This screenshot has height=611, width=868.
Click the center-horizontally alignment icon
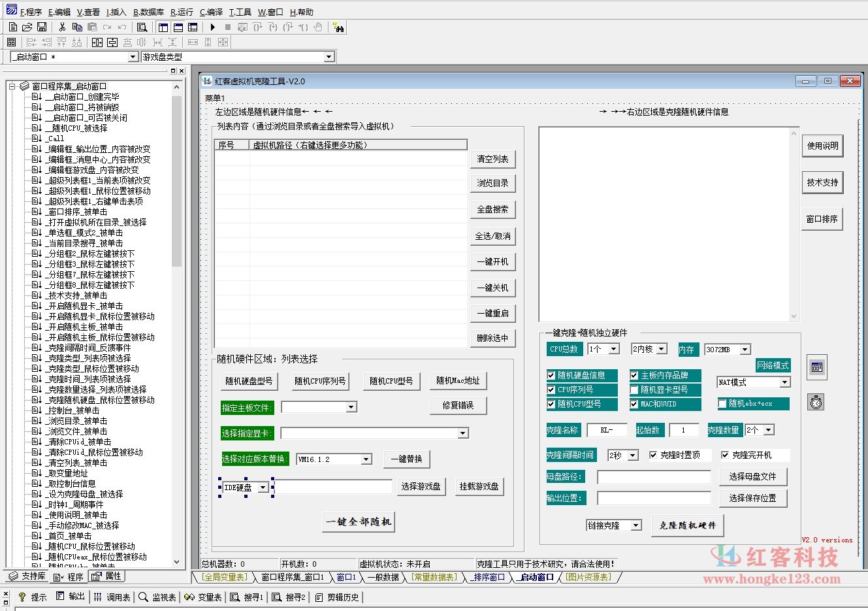pyautogui.click(x=97, y=42)
